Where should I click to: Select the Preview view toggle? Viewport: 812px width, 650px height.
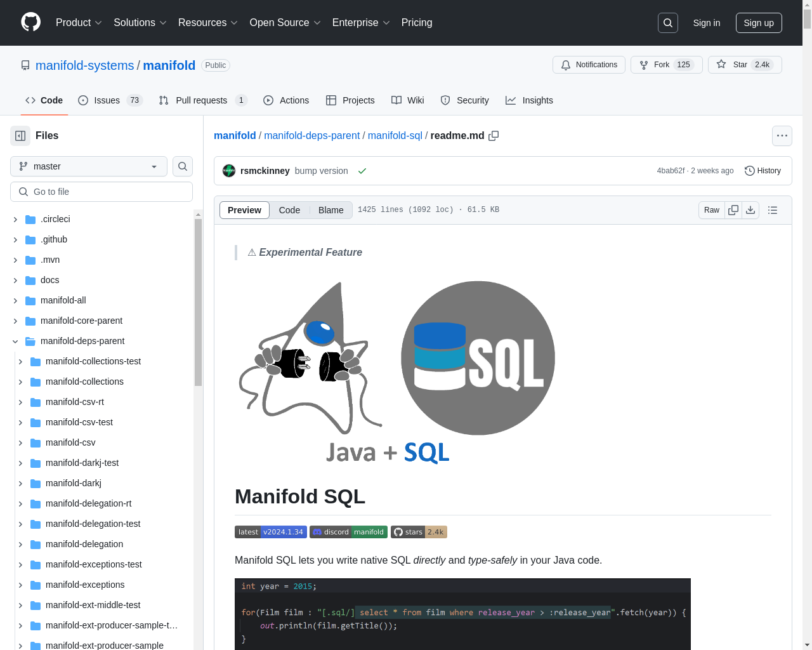tap(244, 210)
